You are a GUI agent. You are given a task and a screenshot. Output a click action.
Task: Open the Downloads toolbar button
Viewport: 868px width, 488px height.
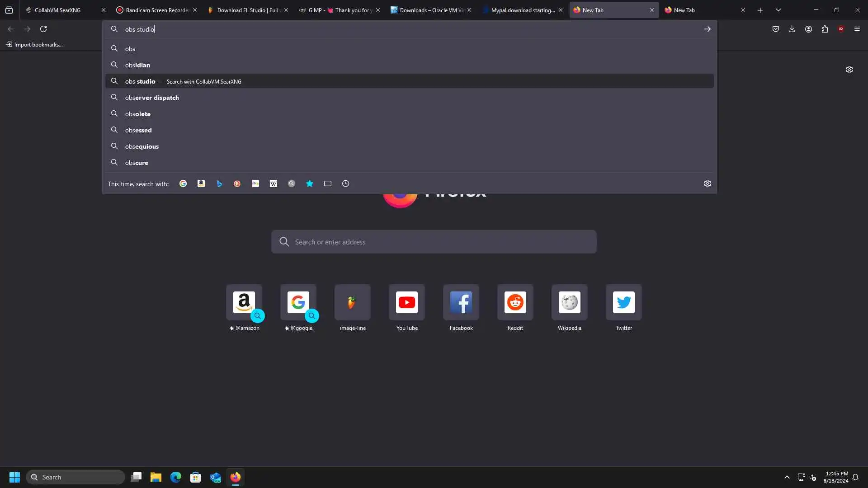click(792, 29)
